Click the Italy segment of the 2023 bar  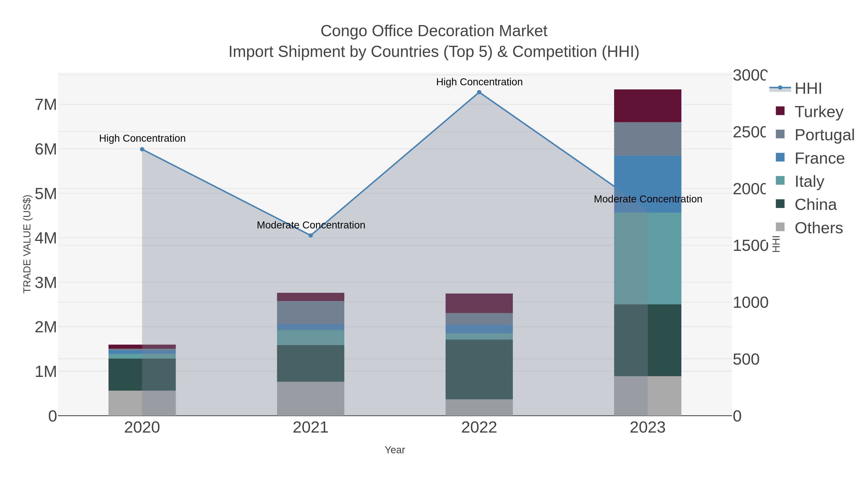[648, 258]
